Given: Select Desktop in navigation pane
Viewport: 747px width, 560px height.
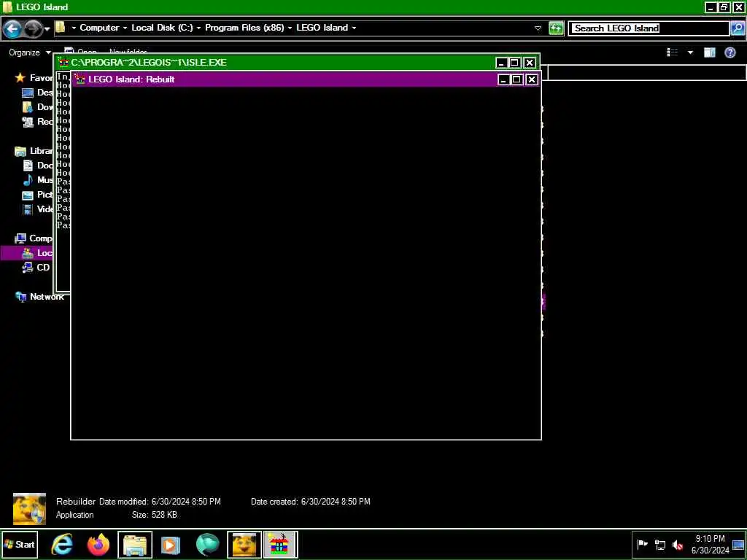Looking at the screenshot, I should click(38, 93).
